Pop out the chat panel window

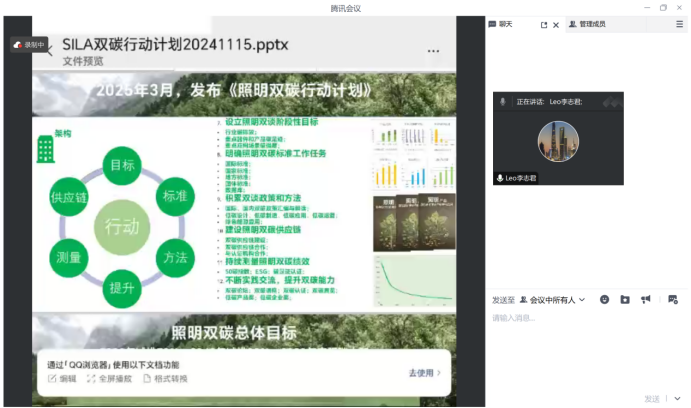[x=544, y=25]
